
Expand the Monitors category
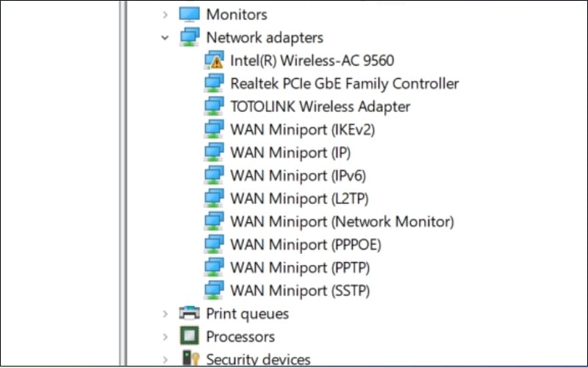[165, 14]
